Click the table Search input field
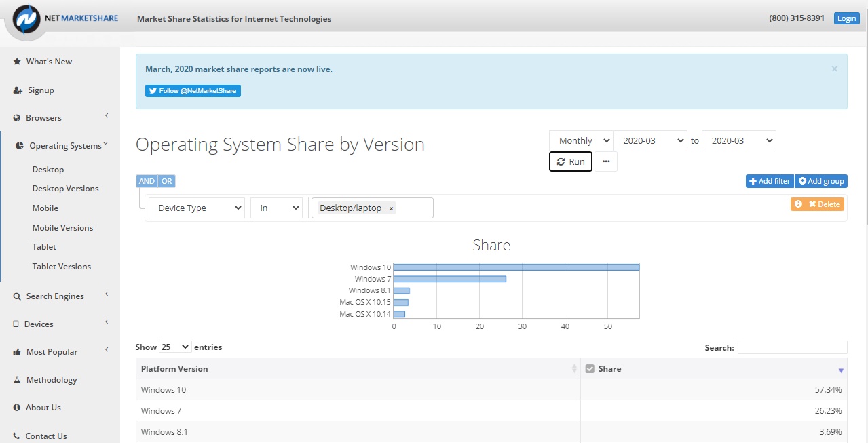This screenshot has width=868, height=443. click(x=793, y=347)
